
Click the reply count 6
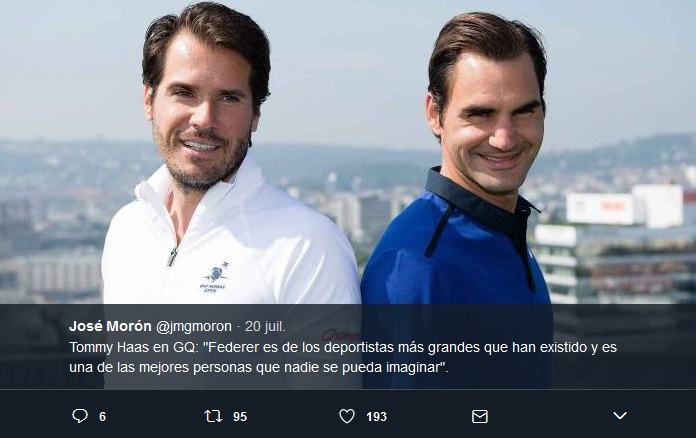click(x=103, y=417)
